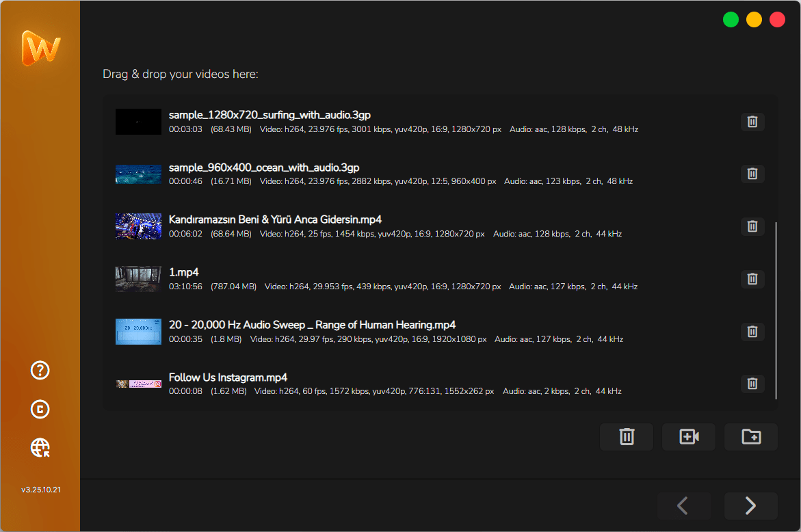
Task: Delete the Kandıramazsın Beni video entry
Action: click(752, 226)
